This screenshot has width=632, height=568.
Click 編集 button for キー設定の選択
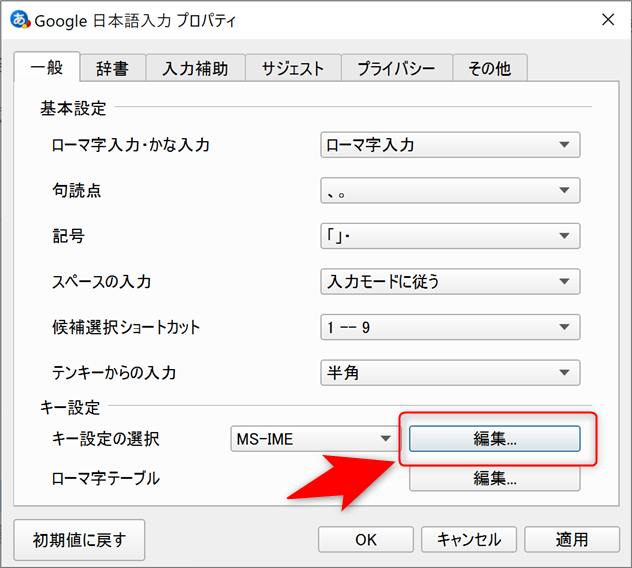[495, 438]
